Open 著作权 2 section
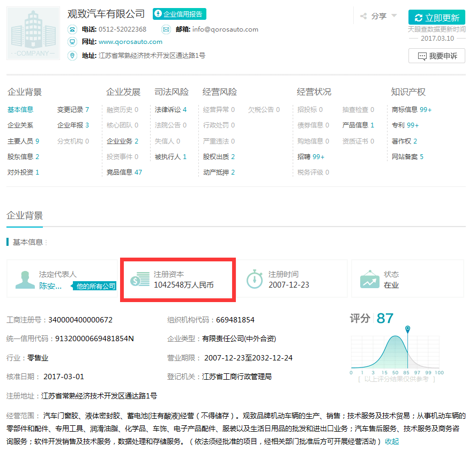 [x=404, y=141]
